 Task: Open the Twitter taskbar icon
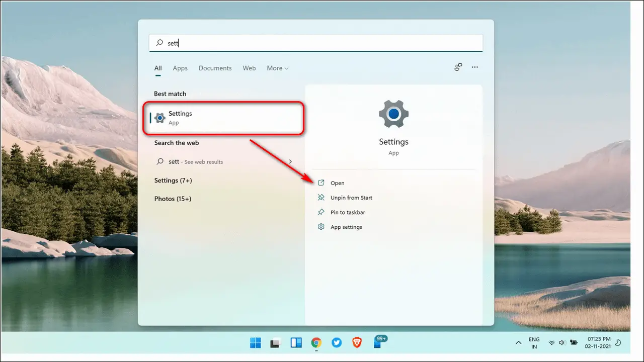point(337,343)
